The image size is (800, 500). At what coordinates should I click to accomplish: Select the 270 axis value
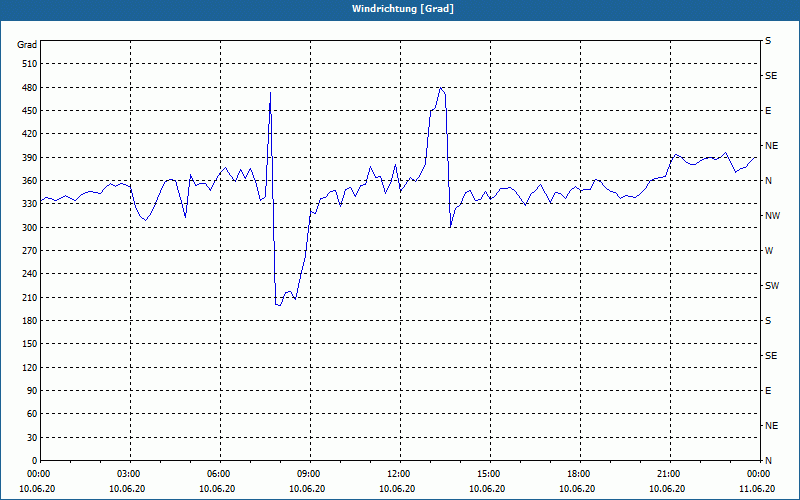coord(30,251)
